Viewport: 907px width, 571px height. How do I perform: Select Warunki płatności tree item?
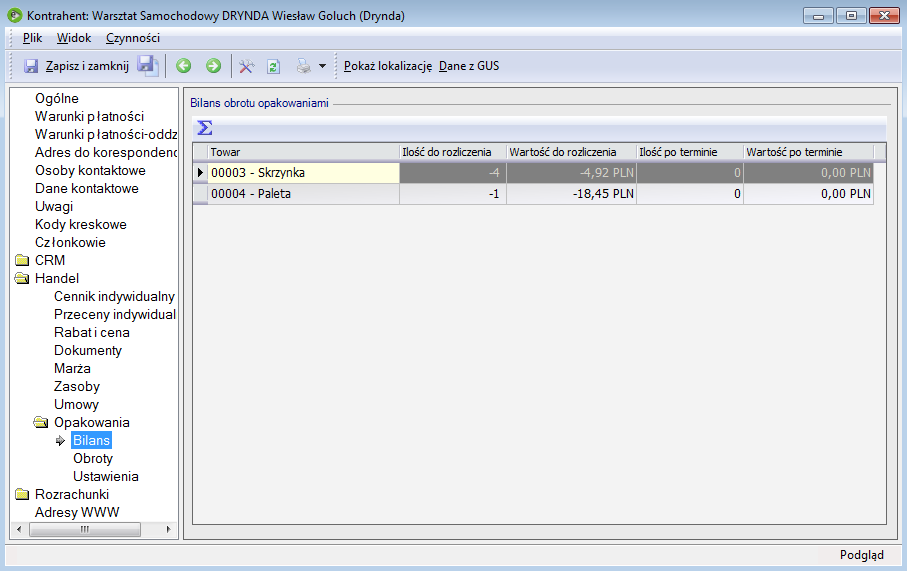(x=89, y=116)
